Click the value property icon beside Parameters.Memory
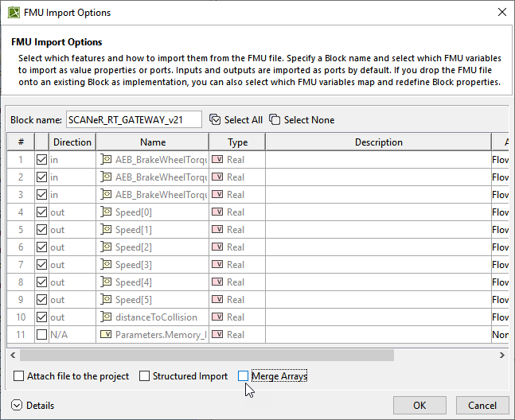 (106, 335)
